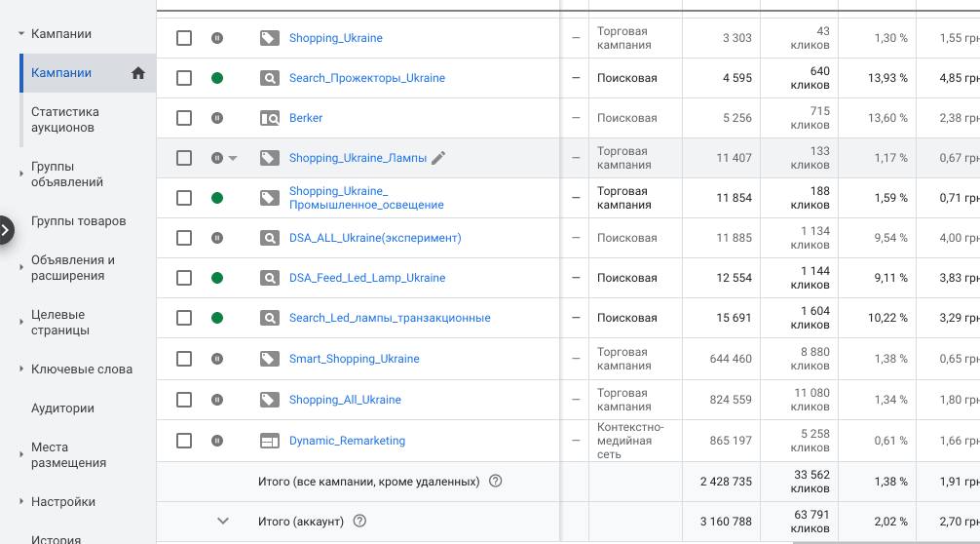Click the search type icon for Search_Прожекторы_Ukraine
The width and height of the screenshot is (980, 544).
pyautogui.click(x=270, y=78)
